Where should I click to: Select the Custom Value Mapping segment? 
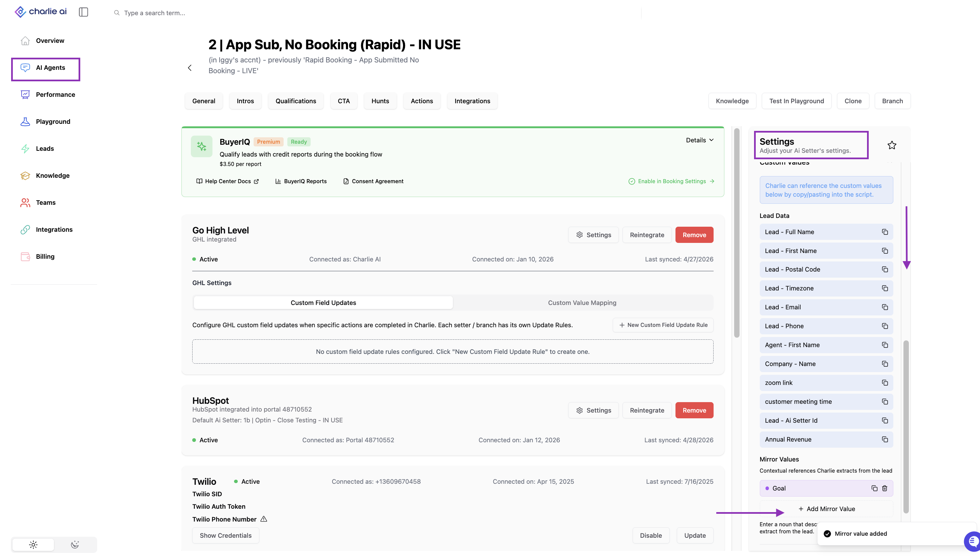(x=582, y=303)
